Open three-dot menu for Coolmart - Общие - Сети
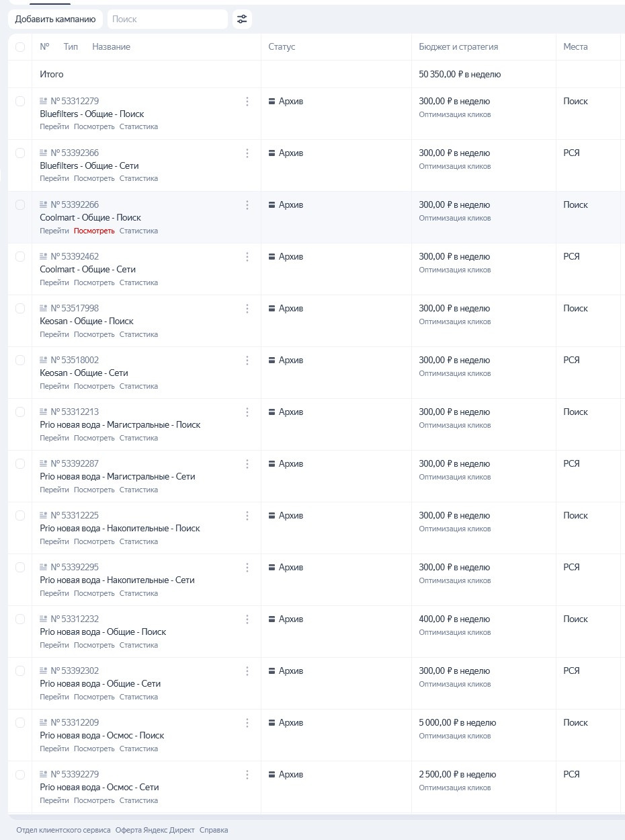 pos(247,257)
